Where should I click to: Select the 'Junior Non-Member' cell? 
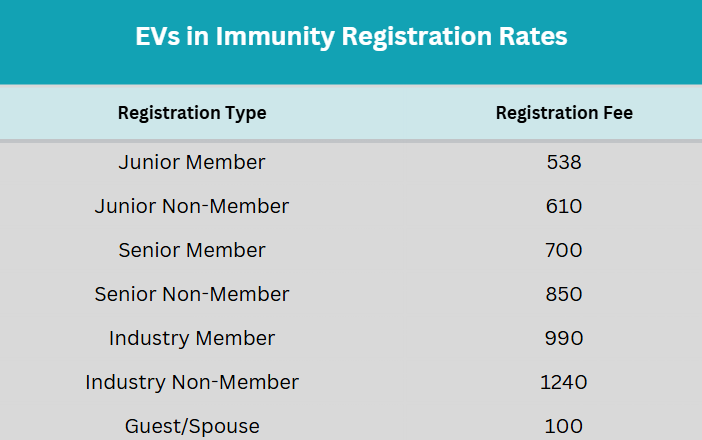point(192,206)
